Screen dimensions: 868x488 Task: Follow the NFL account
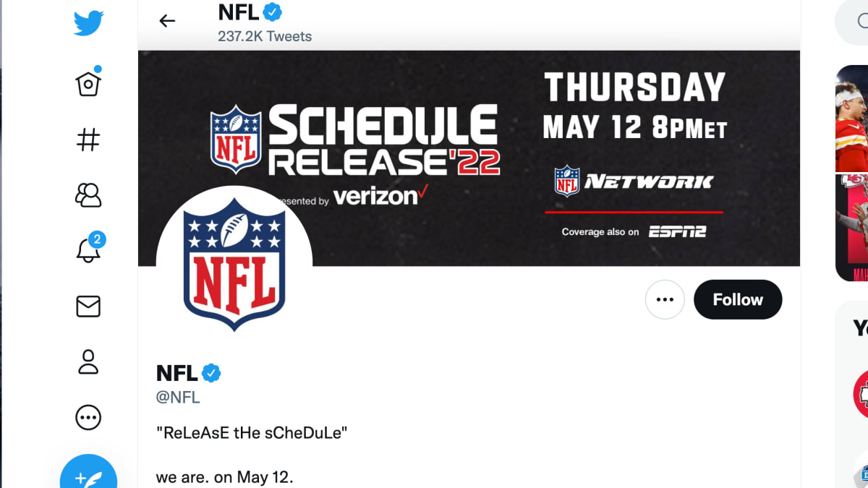point(738,299)
